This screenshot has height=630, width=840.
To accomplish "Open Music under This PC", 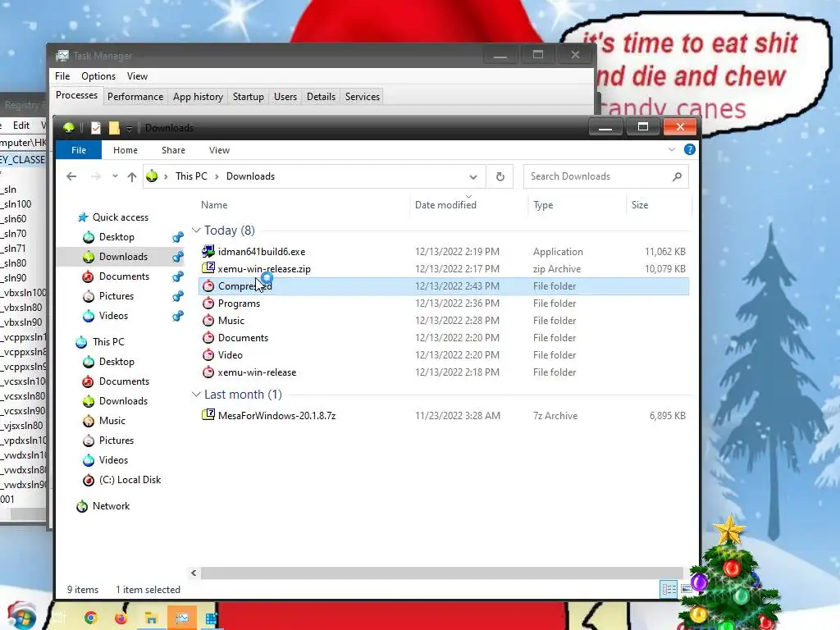I will pos(112,421).
